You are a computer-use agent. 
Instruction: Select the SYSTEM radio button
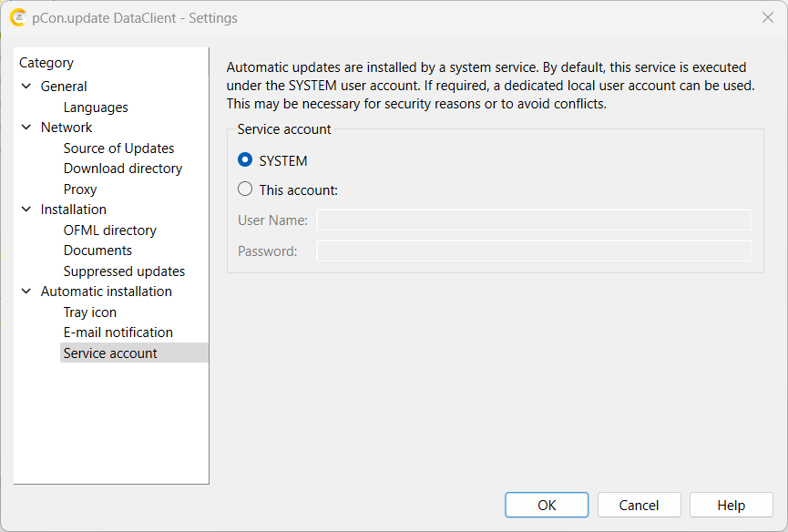(x=245, y=159)
